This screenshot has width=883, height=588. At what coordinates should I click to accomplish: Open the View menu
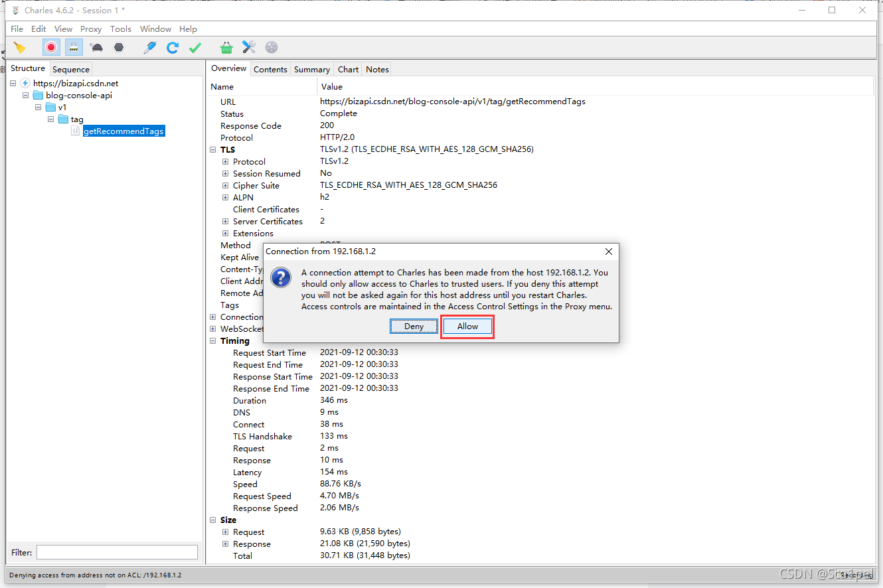(x=63, y=29)
